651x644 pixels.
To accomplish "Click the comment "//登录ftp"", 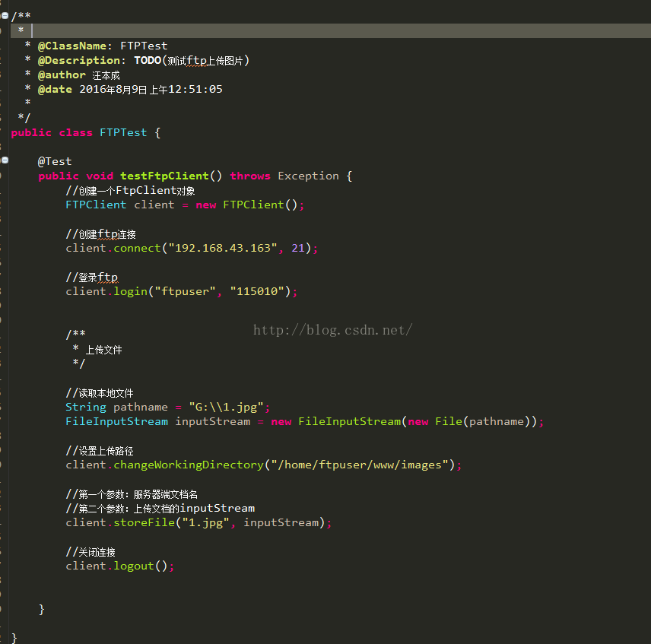I will click(x=92, y=278).
